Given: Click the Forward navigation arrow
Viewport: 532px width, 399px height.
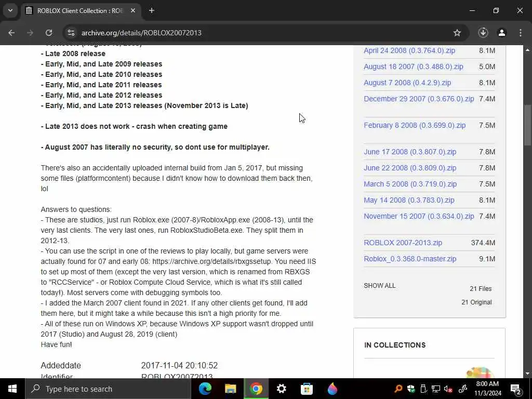Looking at the screenshot, I should 30,33.
